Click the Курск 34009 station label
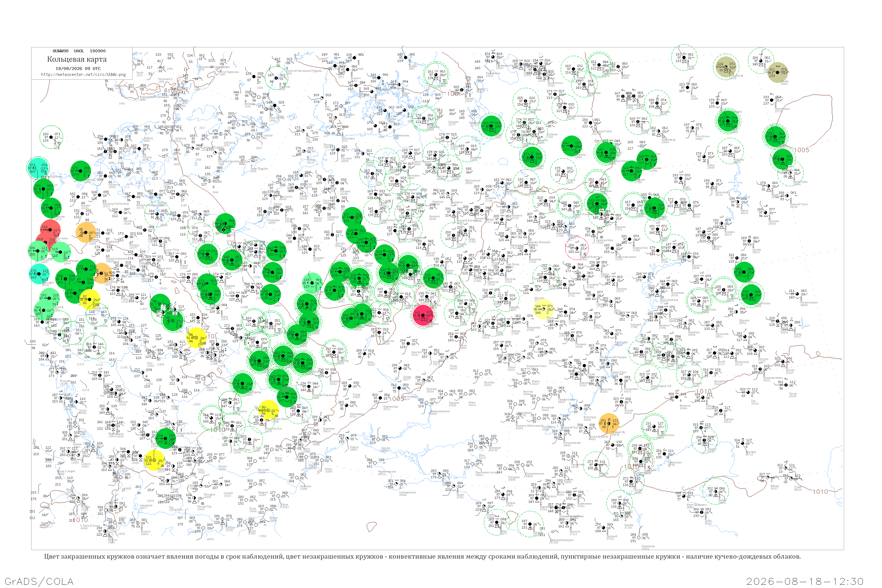Image resolution: width=882 pixels, height=588 pixels. pyautogui.click(x=463, y=347)
